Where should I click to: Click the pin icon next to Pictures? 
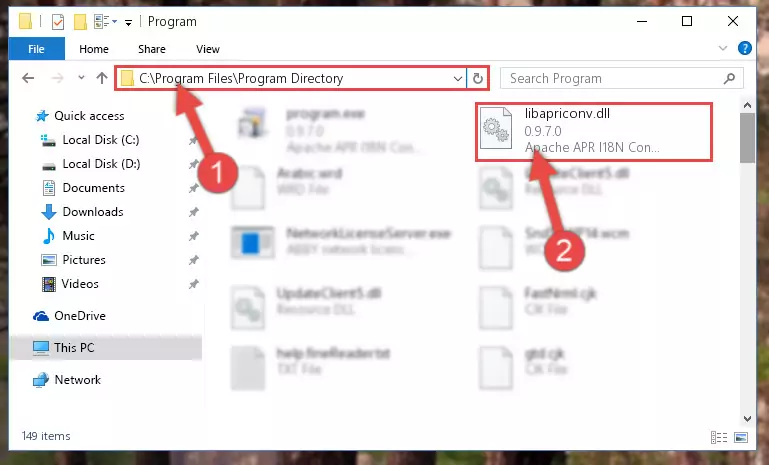[194, 260]
